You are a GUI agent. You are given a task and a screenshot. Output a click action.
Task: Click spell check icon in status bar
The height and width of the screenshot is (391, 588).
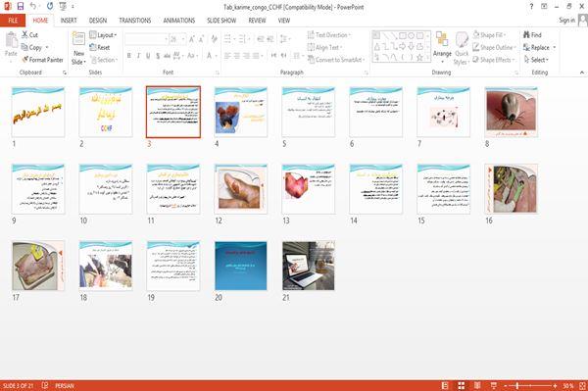45,385
